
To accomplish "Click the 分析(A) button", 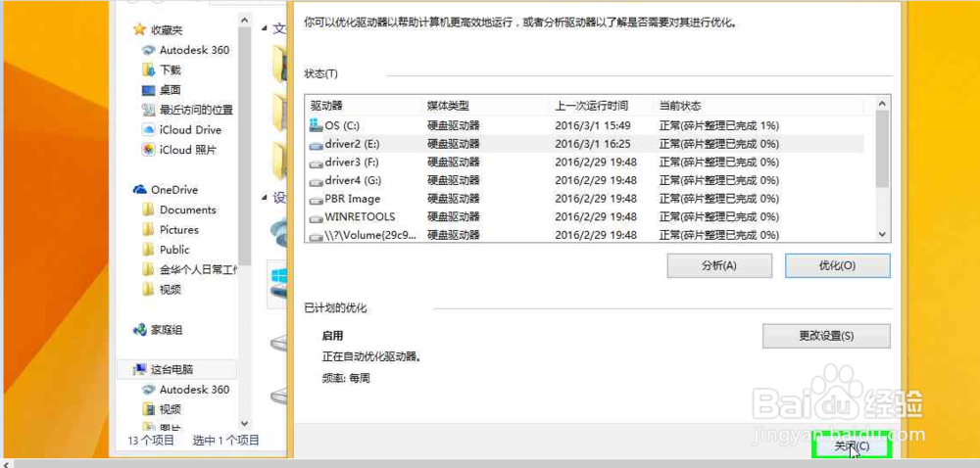I will (x=719, y=265).
